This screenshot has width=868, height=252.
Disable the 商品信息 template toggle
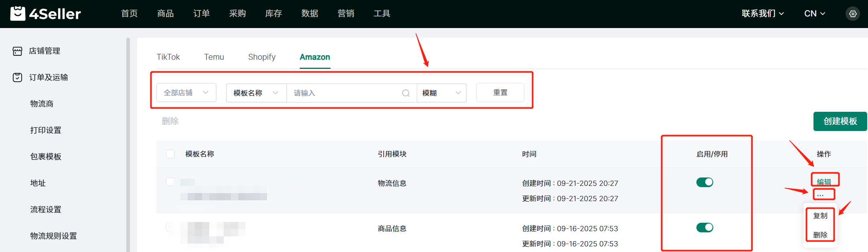coord(704,228)
